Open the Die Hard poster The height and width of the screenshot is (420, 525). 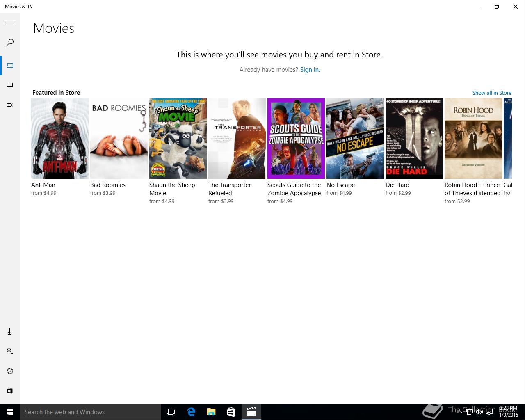(414, 139)
